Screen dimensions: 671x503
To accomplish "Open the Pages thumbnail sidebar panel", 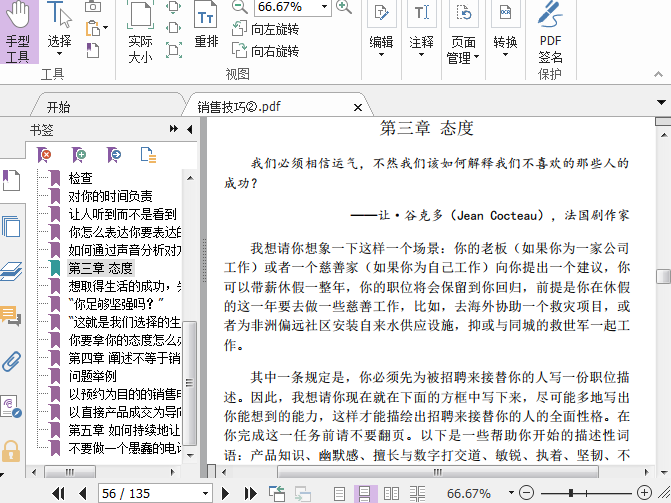I will pos(11,226).
